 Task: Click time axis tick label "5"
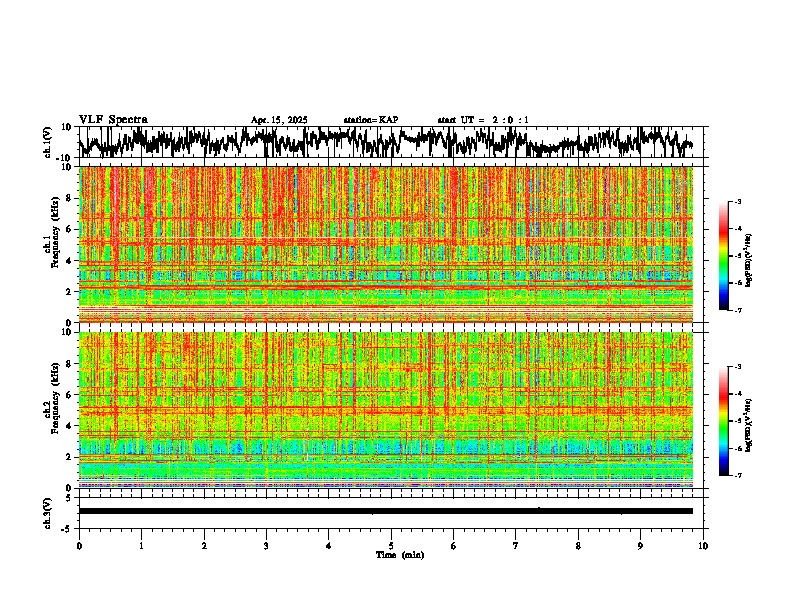click(x=391, y=546)
